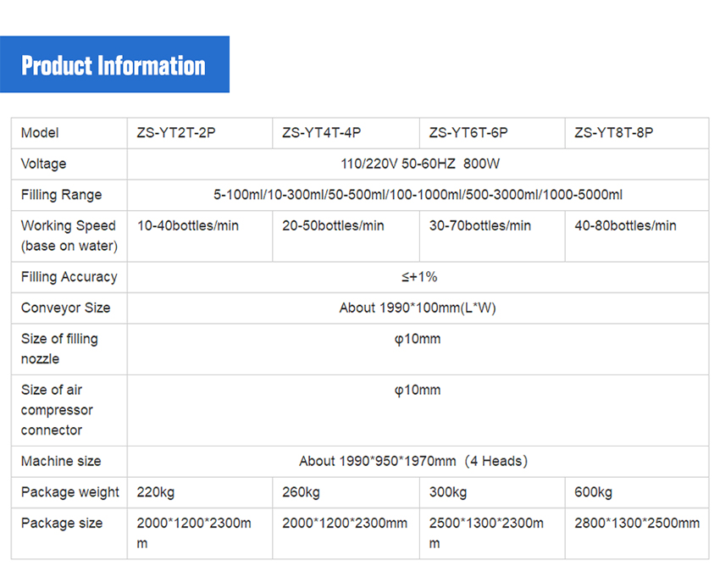Select the ZS-YT6T-6P model cell
Screen dimensions: 720x588
click(x=468, y=133)
